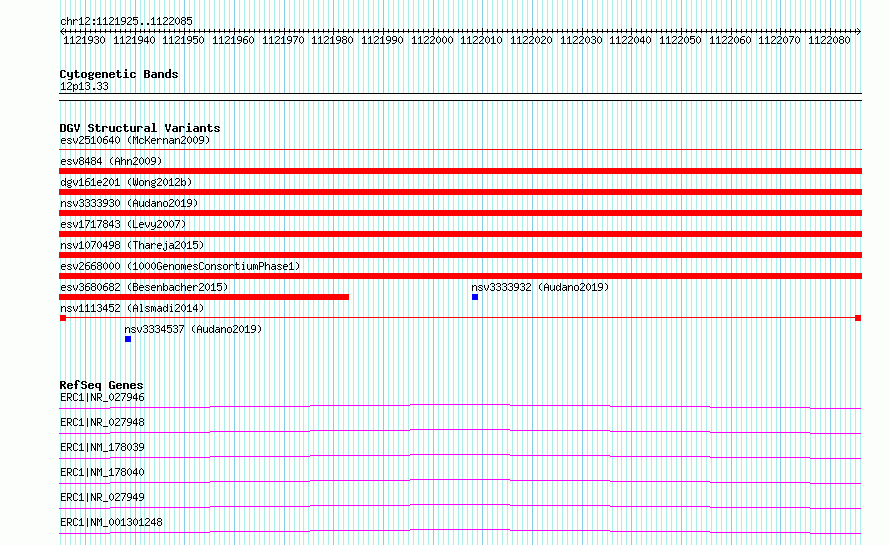Open variant esv3680682 (Besenbacher2015) label
This screenshot has width=890, height=545.
click(x=144, y=287)
